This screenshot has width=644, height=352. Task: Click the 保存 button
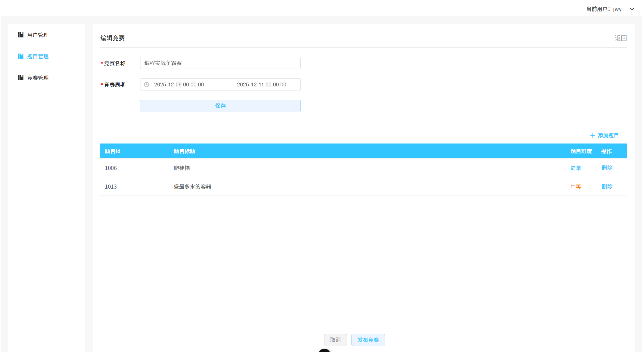pos(220,106)
